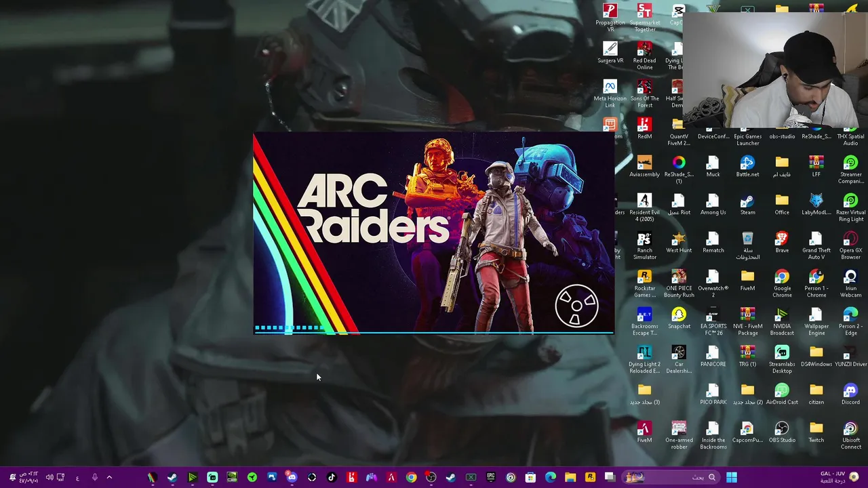Expand the system tray hidden icons arrow
This screenshot has height=488, width=868.
tap(109, 477)
